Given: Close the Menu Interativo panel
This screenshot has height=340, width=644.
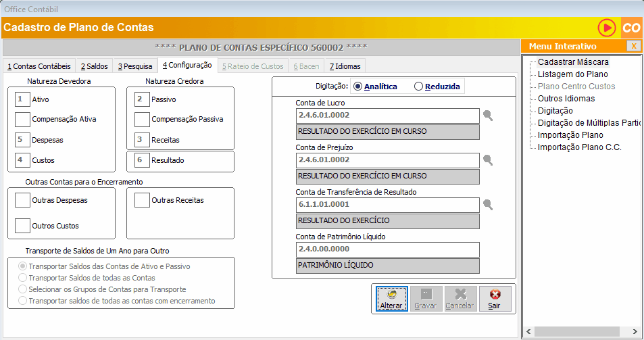Looking at the screenshot, I should click(x=633, y=46).
